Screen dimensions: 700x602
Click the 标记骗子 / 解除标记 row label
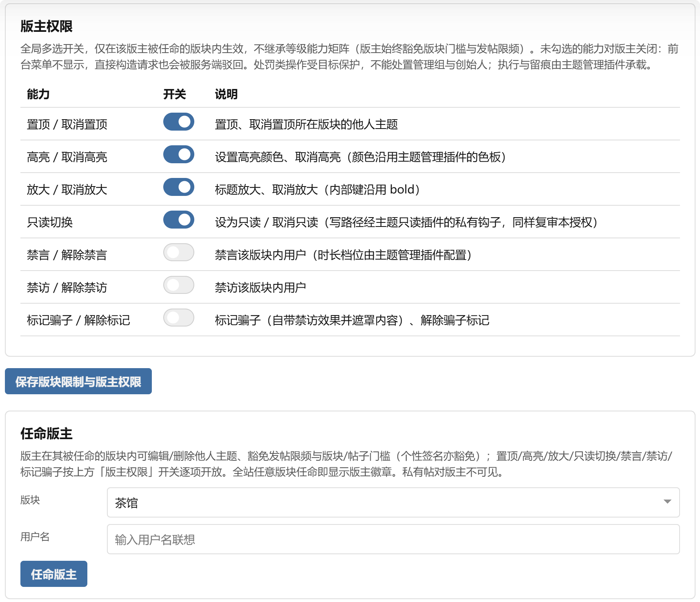click(78, 320)
